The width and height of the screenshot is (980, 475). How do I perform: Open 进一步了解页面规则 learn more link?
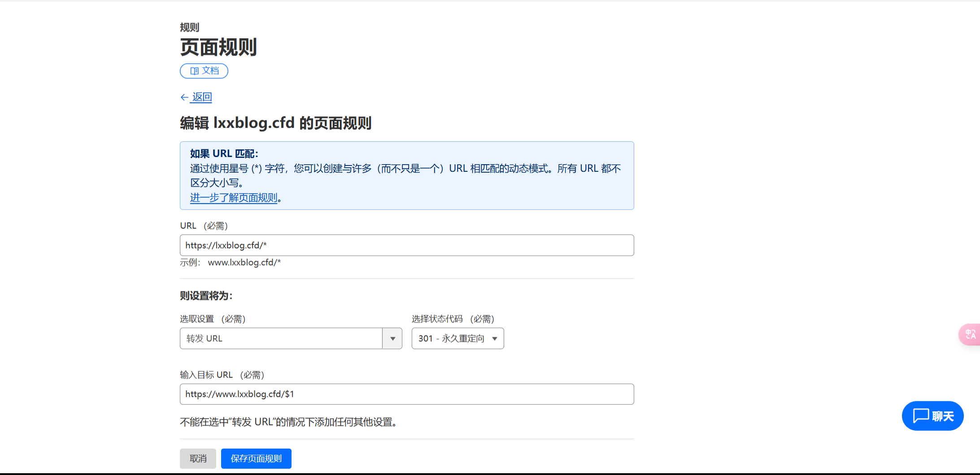(234, 197)
